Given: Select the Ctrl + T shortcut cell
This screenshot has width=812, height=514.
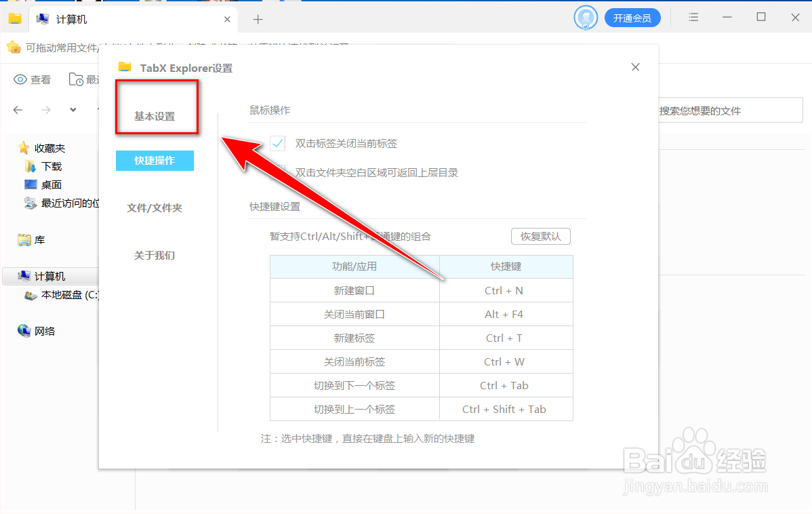Looking at the screenshot, I should [x=506, y=338].
